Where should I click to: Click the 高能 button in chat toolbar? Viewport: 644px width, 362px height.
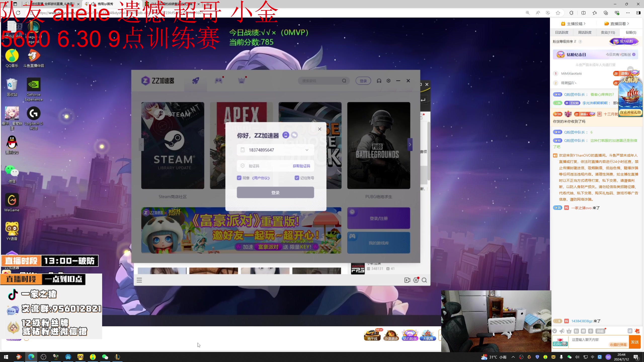coord(600,331)
